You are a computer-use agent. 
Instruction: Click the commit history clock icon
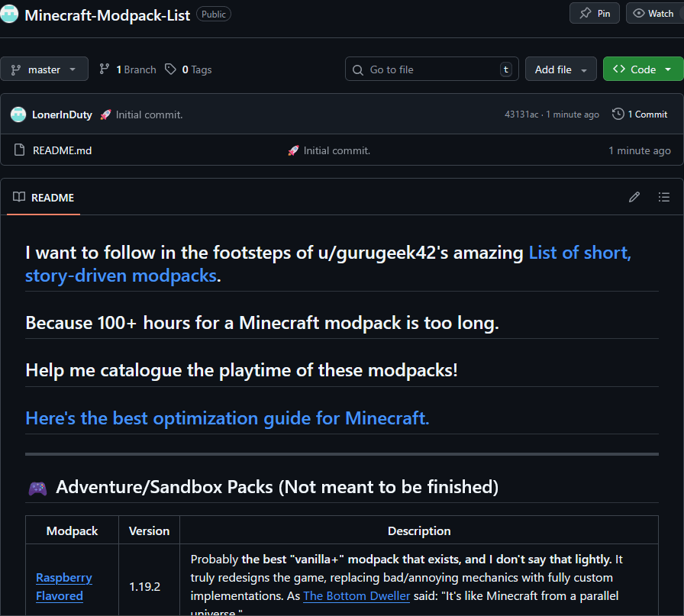[x=618, y=114]
